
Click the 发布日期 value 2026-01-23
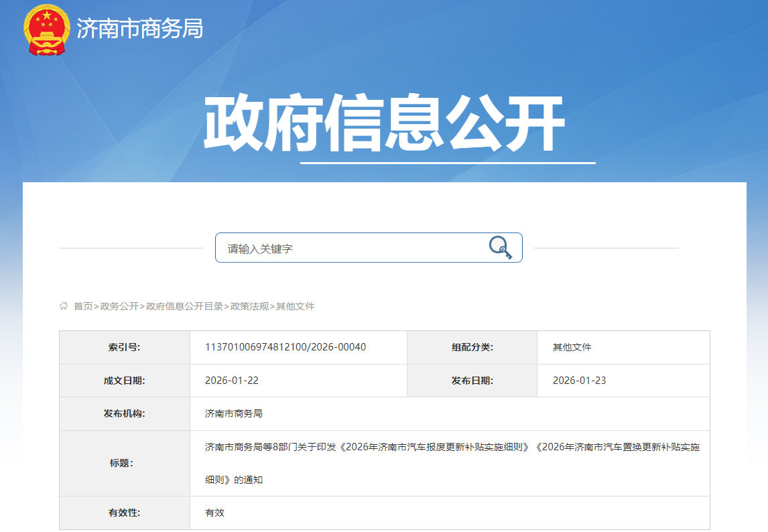[x=579, y=381]
